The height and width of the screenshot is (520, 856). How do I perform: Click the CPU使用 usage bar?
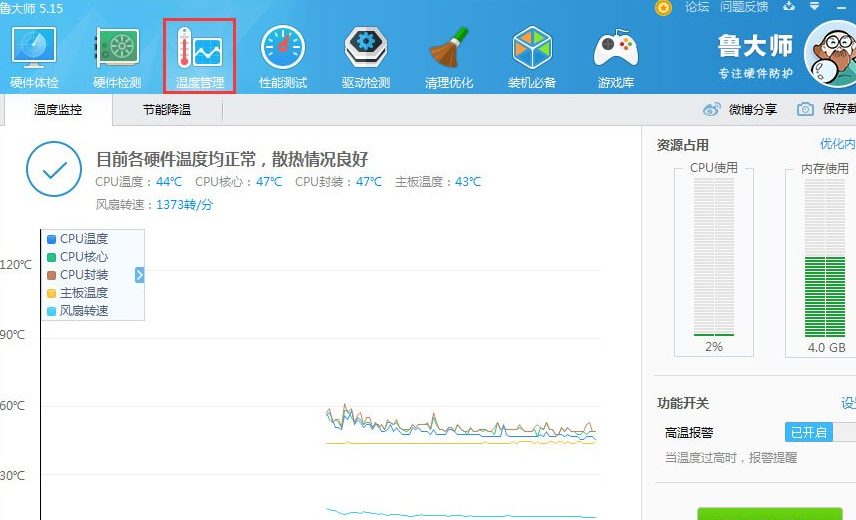pyautogui.click(x=714, y=256)
